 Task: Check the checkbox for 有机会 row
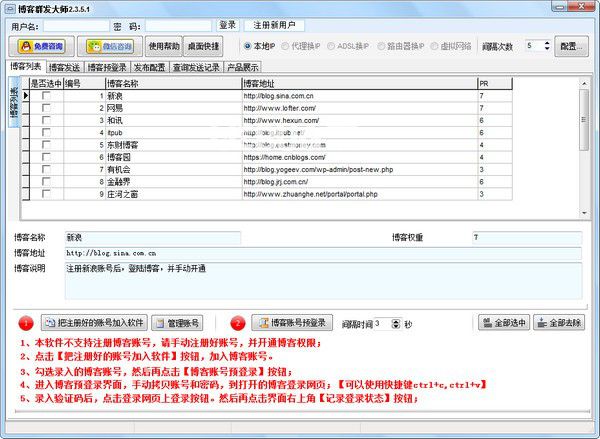pyautogui.click(x=46, y=169)
